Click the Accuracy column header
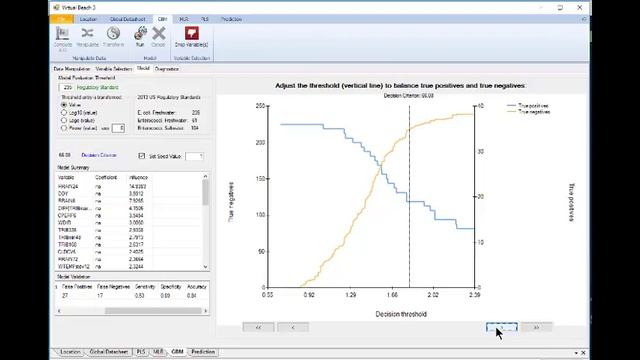Screen dimensions: 640x360 coord(197,287)
